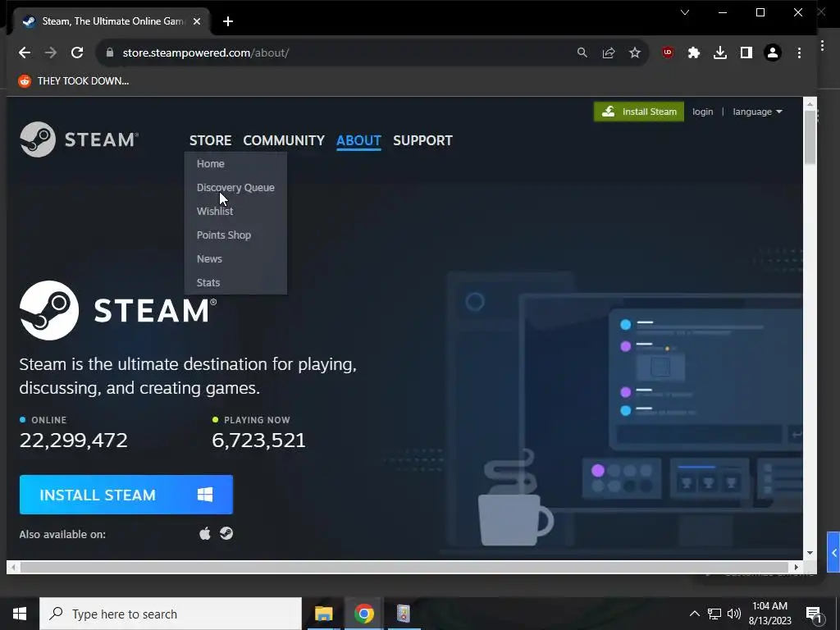Click the address bar zoom search icon

[x=582, y=52]
